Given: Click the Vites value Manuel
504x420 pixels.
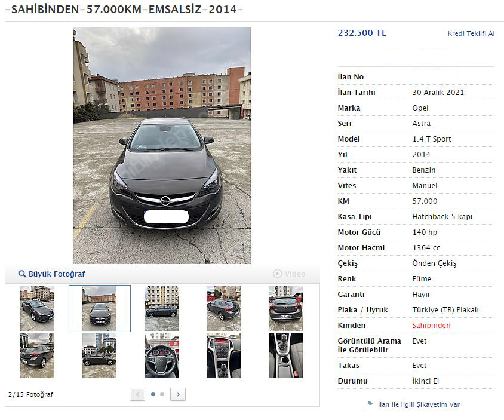Looking at the screenshot, I should pos(425,186).
